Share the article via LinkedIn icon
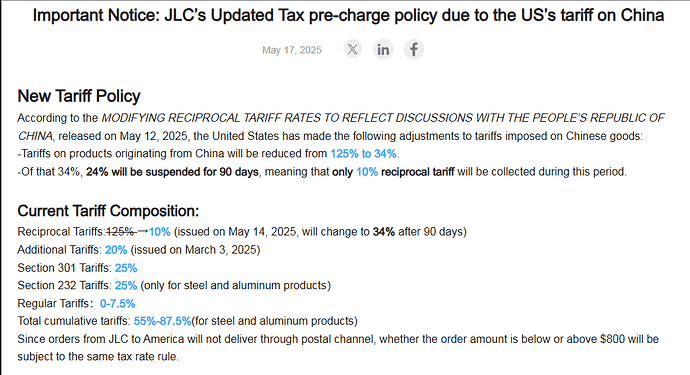This screenshot has width=690, height=375. [383, 49]
